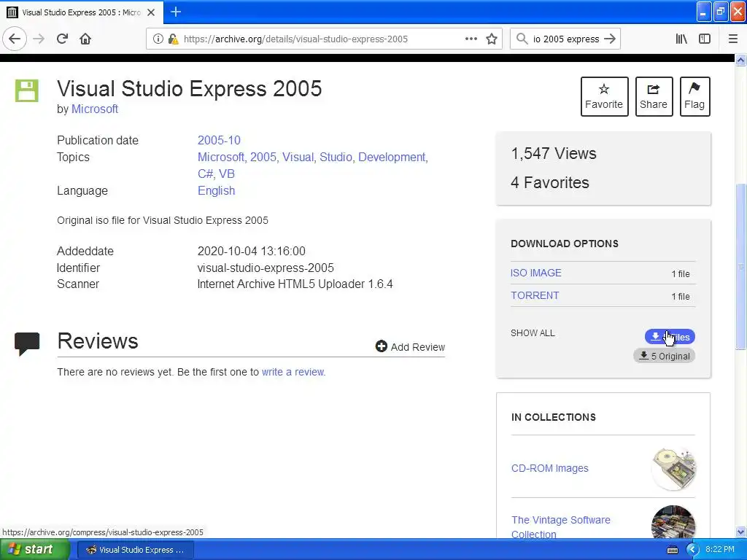Flag this item
The image size is (747, 560).
point(694,96)
